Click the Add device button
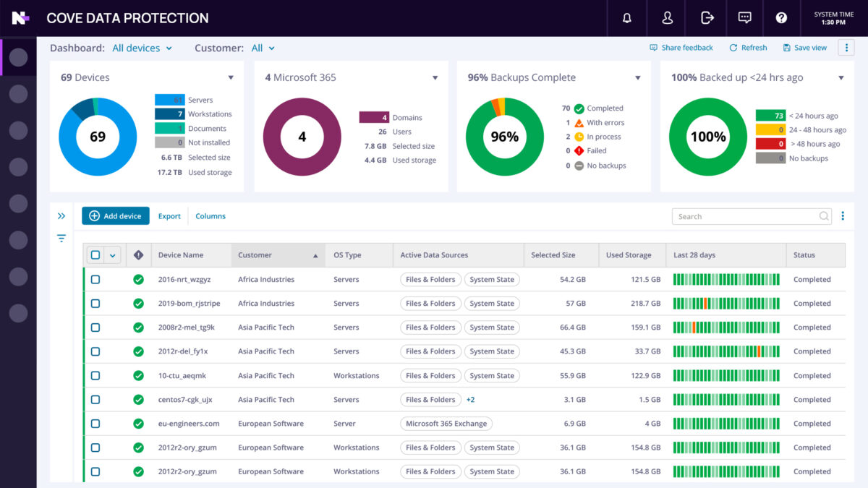This screenshot has height=488, width=868. (115, 215)
